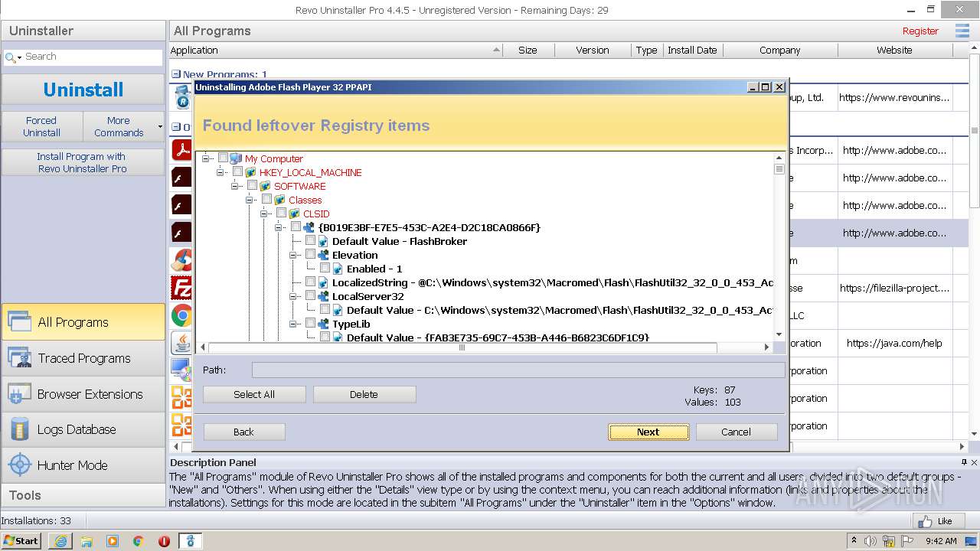
Task: Click the CLSID registry key icon
Action: 294,214
